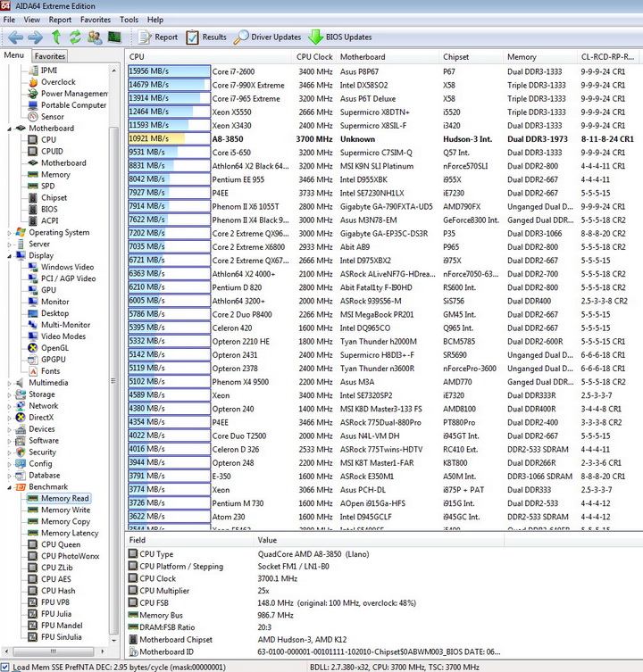Open BIOS Updates from the toolbar
The height and width of the screenshot is (672, 643).
(x=339, y=37)
